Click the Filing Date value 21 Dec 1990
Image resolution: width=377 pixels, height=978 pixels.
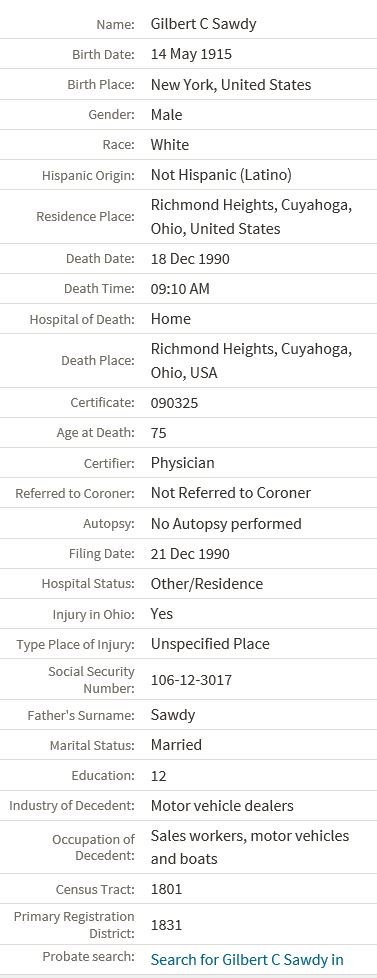tap(190, 554)
